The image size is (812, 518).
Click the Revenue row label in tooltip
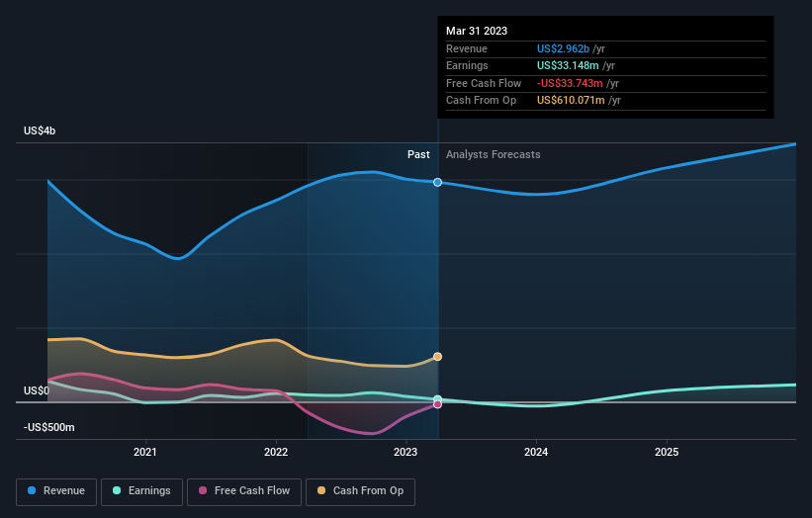tap(467, 48)
